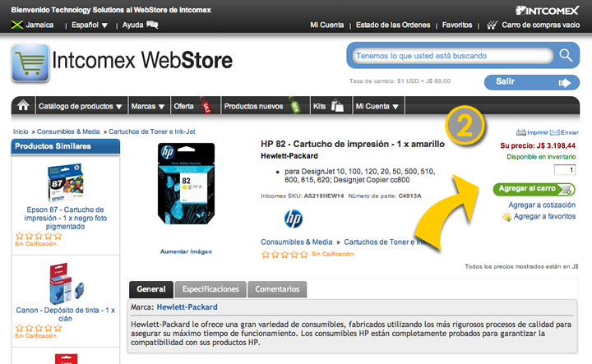592x364 pixels.
Task: Click the product search input field
Action: pyautogui.click(x=452, y=57)
